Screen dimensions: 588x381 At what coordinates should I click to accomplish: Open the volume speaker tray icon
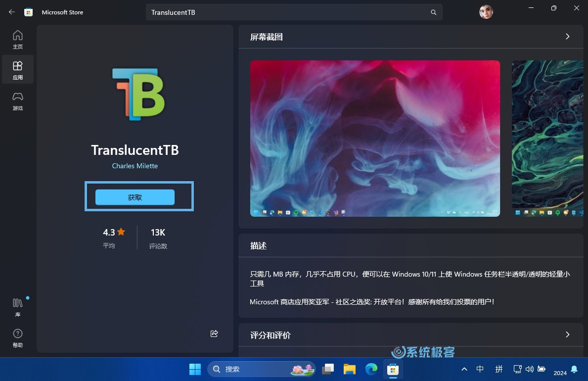click(x=529, y=369)
